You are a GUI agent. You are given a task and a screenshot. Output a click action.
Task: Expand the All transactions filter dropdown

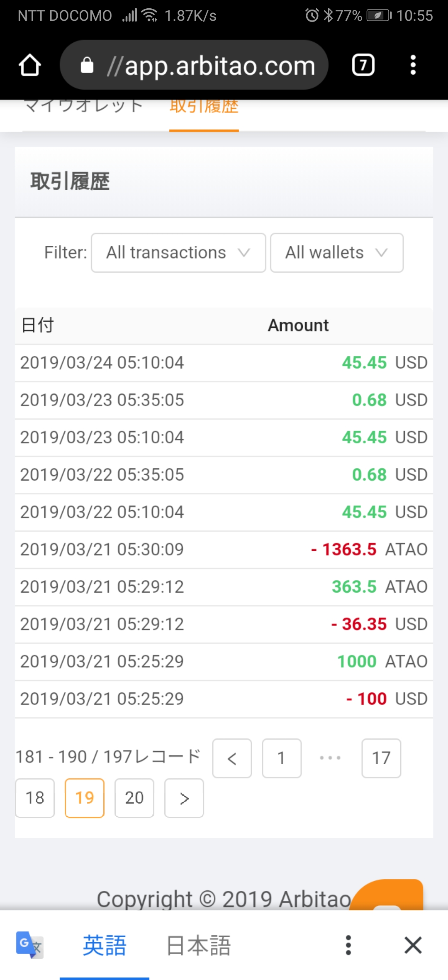[178, 253]
